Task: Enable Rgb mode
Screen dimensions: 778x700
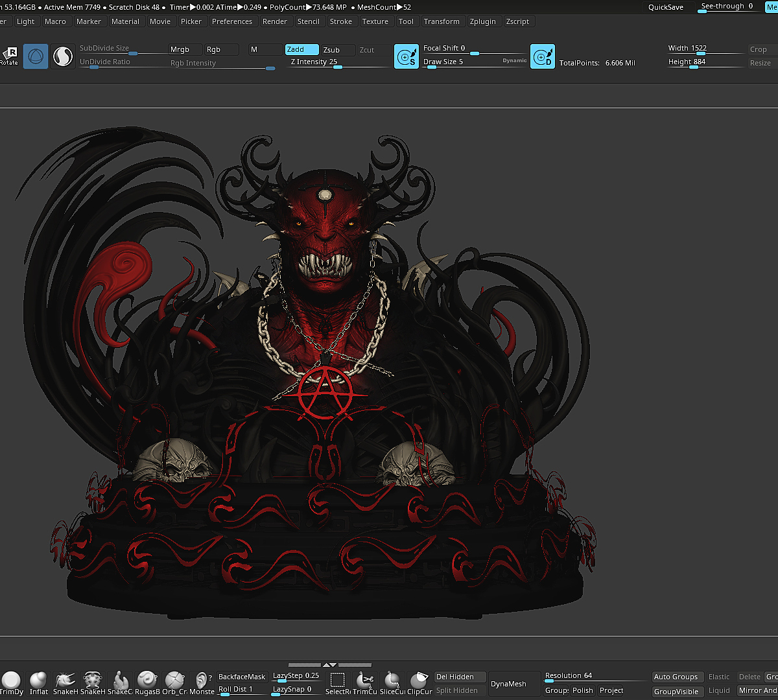Action: (x=222, y=49)
